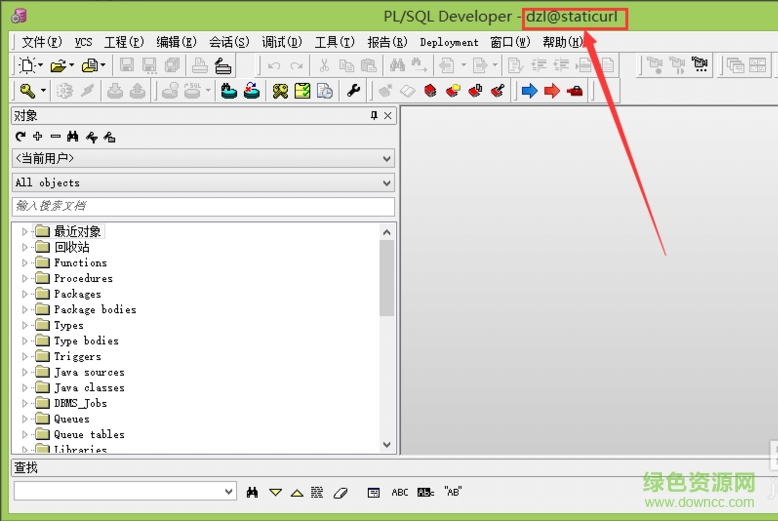The width and height of the screenshot is (778, 521).
Task: Click the Open folder toolbar icon
Action: click(x=58, y=66)
